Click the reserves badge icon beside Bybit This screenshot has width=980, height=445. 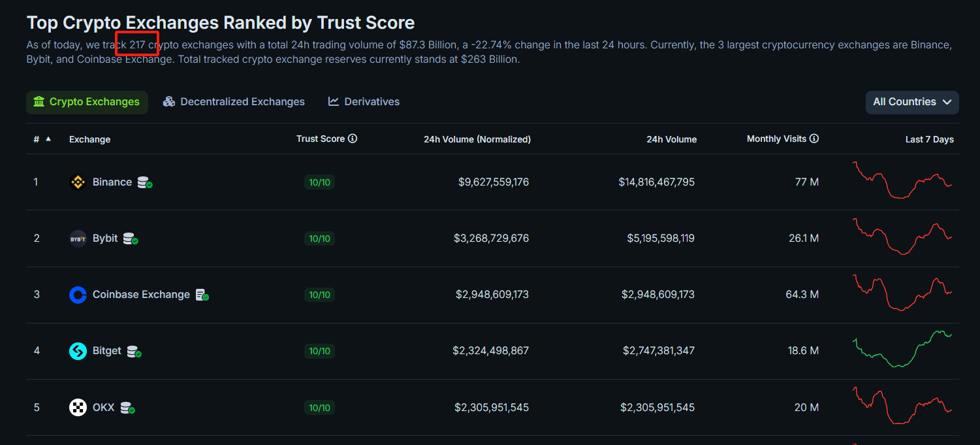(131, 239)
